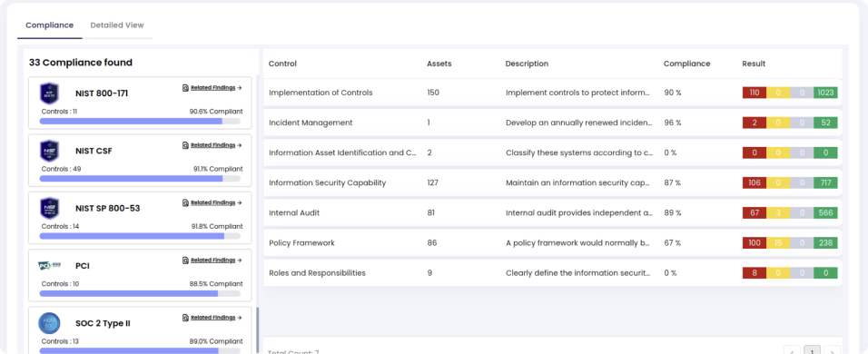Switch to the Compliance tab
Image resolution: width=868 pixels, height=354 pixels.
pos(49,25)
